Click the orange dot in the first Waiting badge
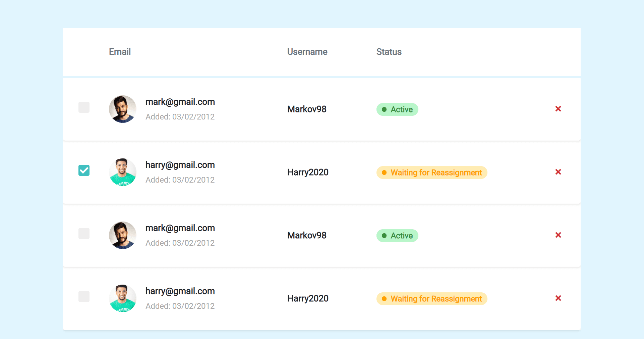The height and width of the screenshot is (339, 644). click(x=384, y=173)
